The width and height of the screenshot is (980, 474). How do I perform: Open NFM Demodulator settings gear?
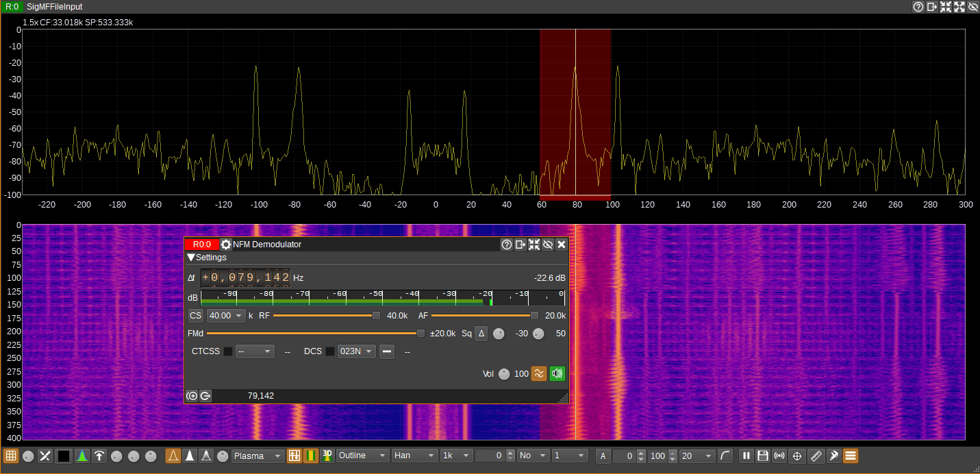pyautogui.click(x=226, y=245)
